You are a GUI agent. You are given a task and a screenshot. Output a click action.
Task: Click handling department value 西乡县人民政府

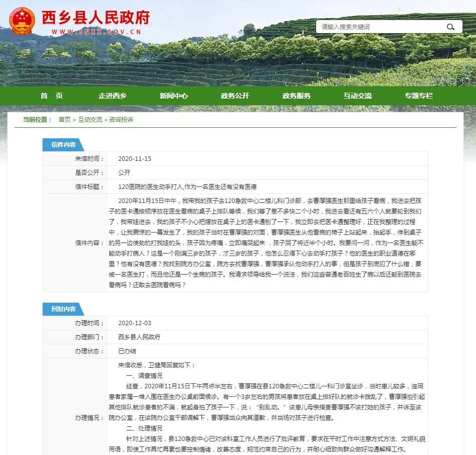[x=139, y=337]
